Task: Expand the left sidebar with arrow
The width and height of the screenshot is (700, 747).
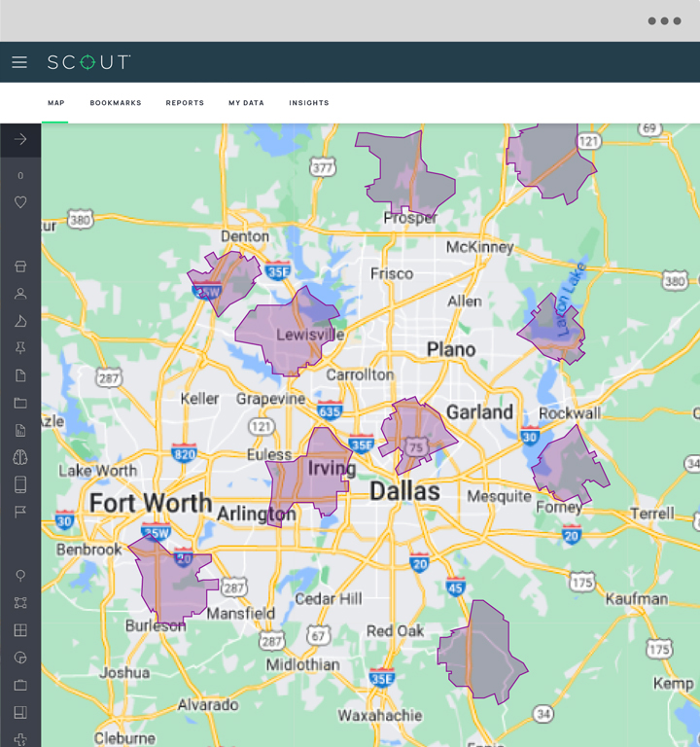Action: [20, 139]
